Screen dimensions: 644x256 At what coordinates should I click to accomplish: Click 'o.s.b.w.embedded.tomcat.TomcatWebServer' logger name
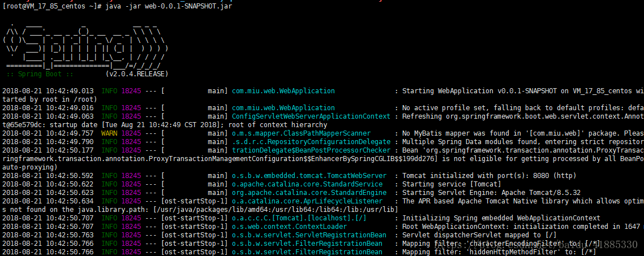click(x=310, y=176)
